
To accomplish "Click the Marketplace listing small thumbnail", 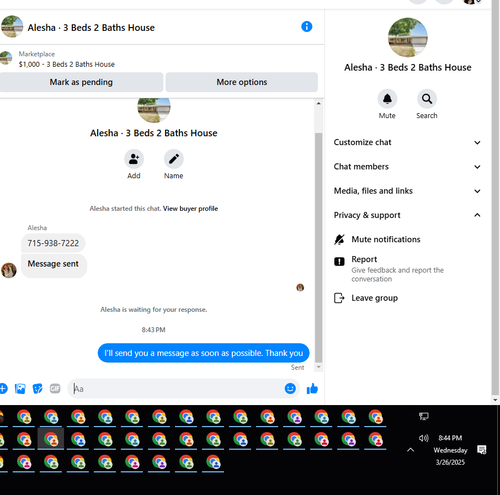I will pyautogui.click(x=6, y=58).
